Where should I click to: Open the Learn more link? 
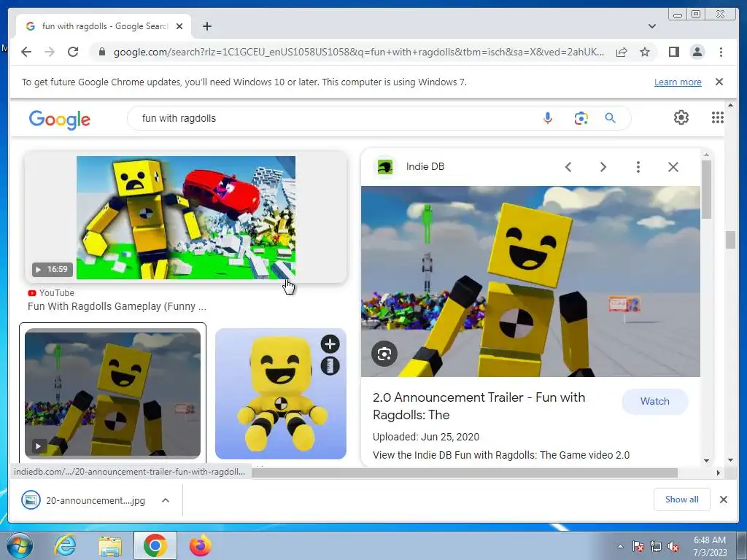[678, 82]
